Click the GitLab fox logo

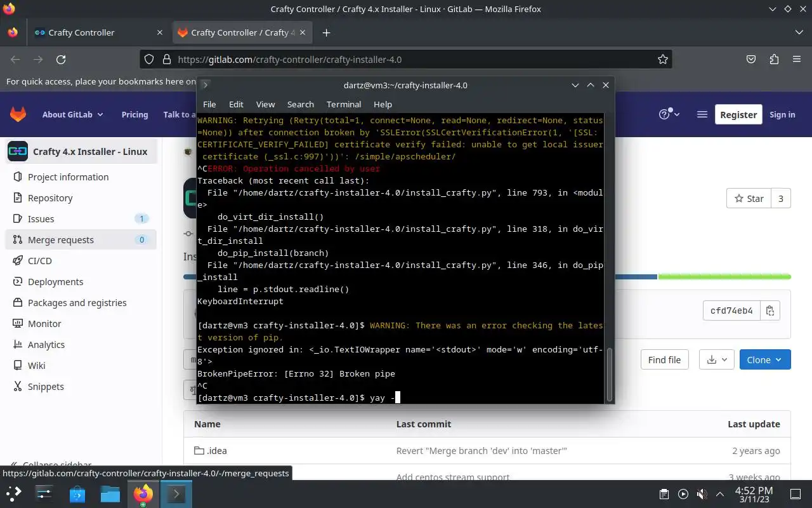(x=18, y=114)
